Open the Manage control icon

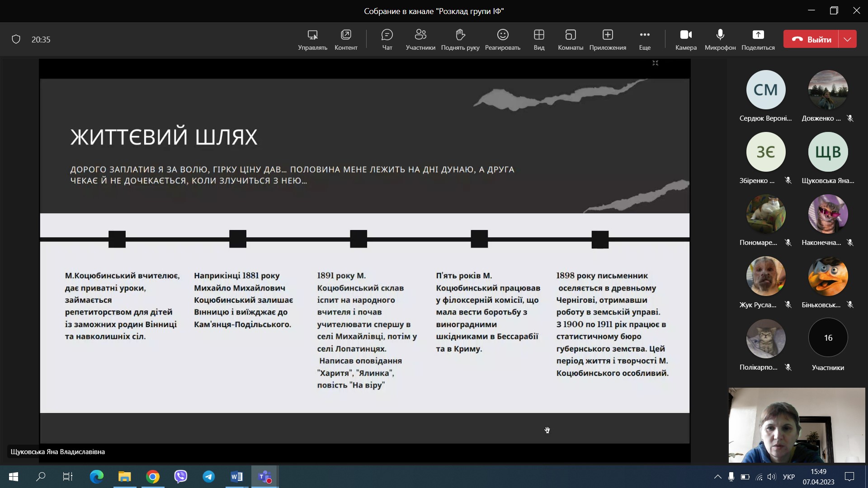312,35
